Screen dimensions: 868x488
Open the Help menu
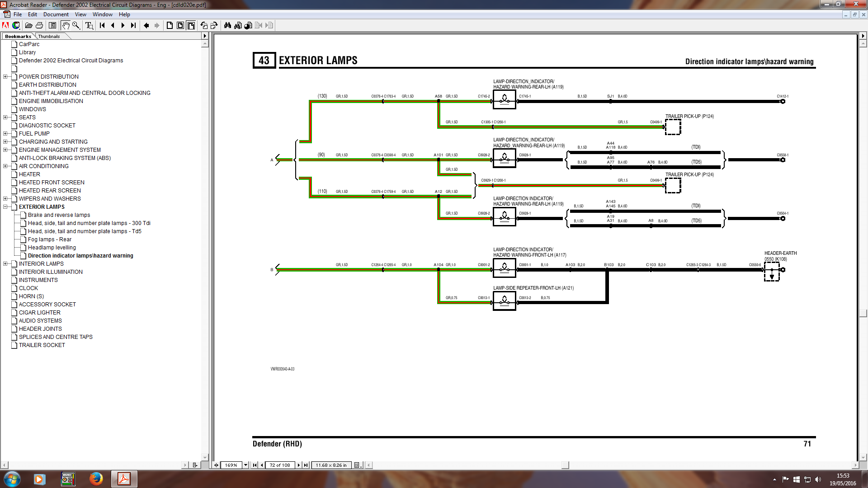[x=124, y=14]
